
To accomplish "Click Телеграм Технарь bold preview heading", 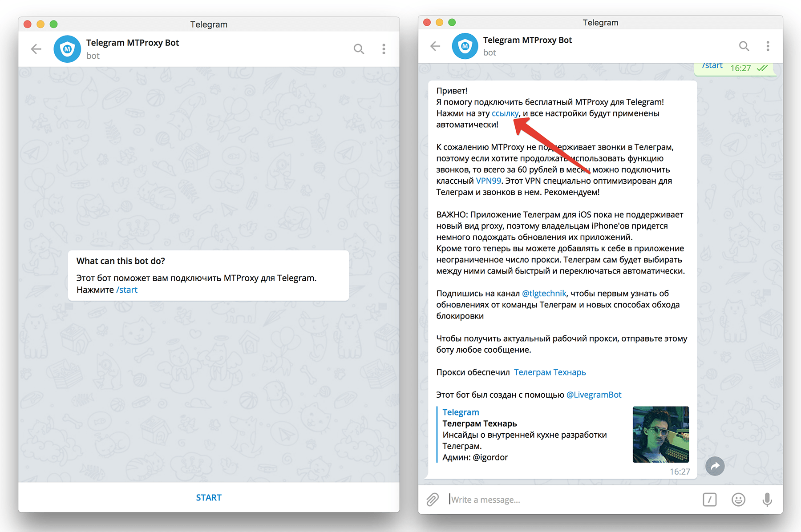I will [x=480, y=423].
